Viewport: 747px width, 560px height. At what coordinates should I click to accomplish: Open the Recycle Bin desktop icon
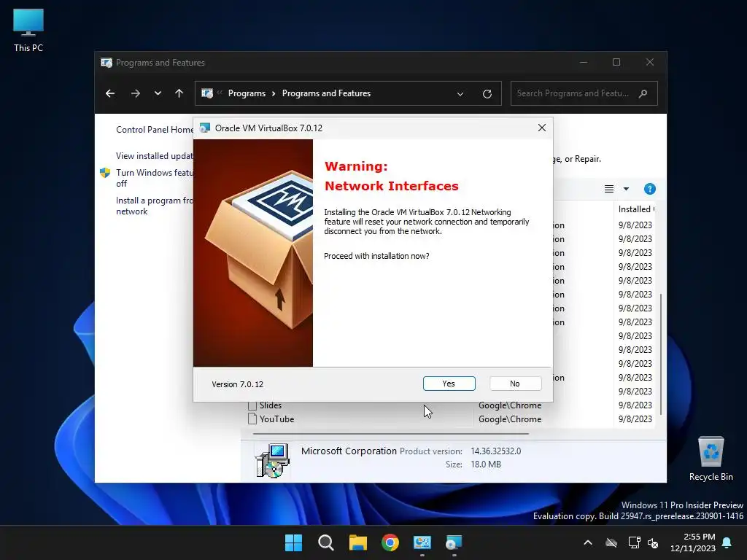711,459
